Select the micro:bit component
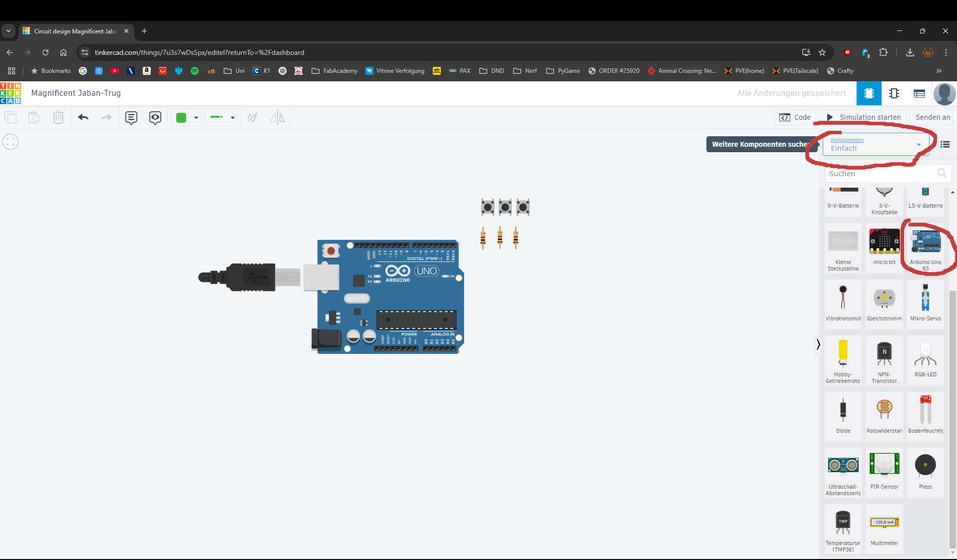This screenshot has width=957, height=560. pos(884,249)
